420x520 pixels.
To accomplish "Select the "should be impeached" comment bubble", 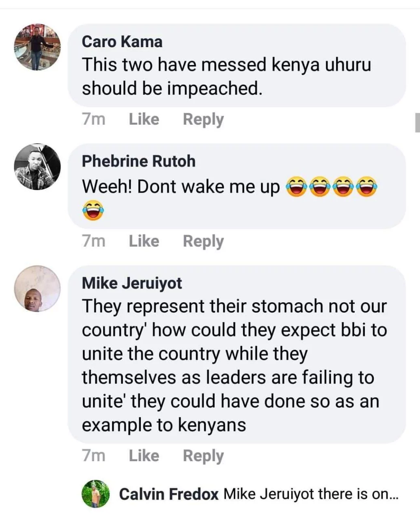I will coord(237,65).
